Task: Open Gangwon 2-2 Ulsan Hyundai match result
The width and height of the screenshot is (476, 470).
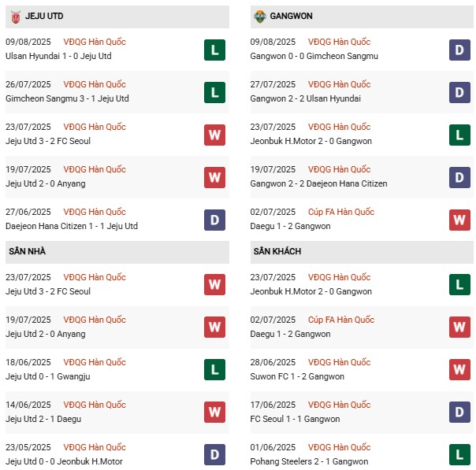Action: [x=307, y=98]
